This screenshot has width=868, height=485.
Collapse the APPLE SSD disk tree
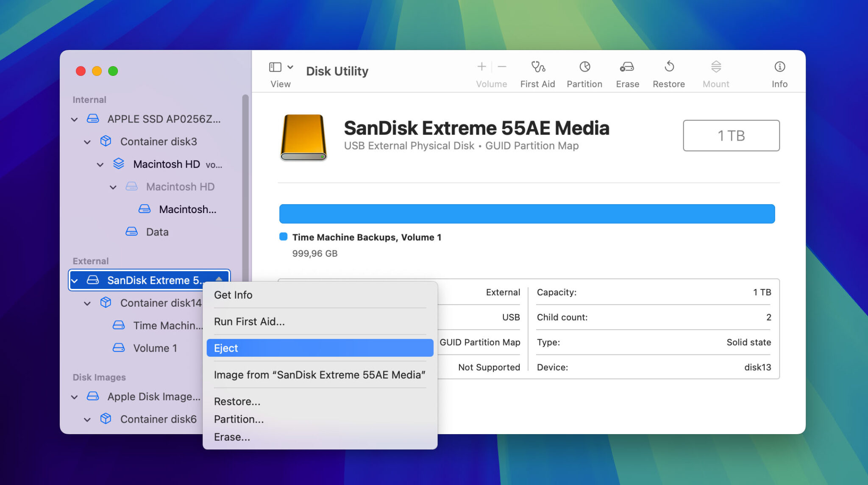coord(75,119)
